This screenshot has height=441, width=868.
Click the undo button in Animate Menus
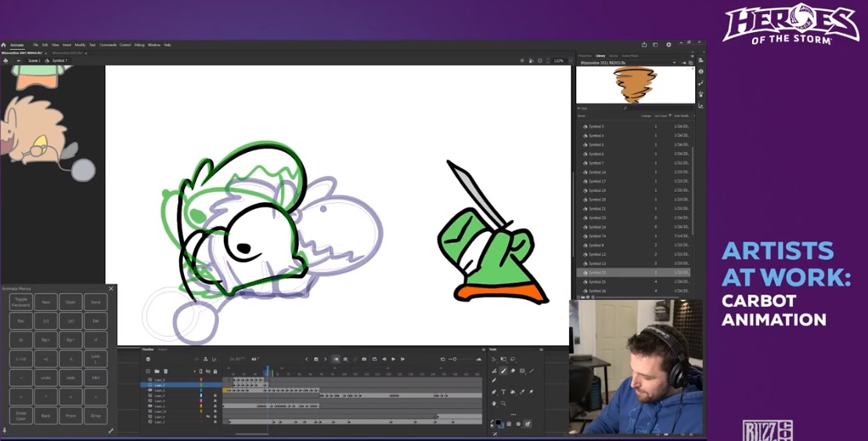point(46,378)
